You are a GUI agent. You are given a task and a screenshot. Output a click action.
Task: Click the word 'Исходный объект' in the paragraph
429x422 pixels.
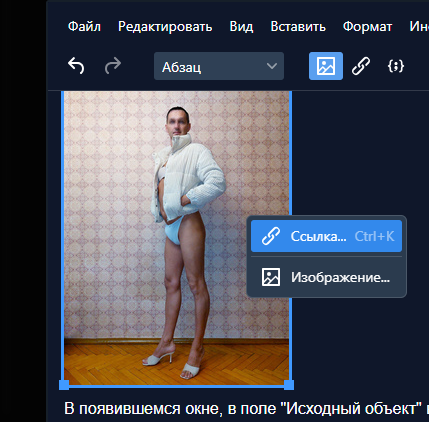(x=352, y=409)
